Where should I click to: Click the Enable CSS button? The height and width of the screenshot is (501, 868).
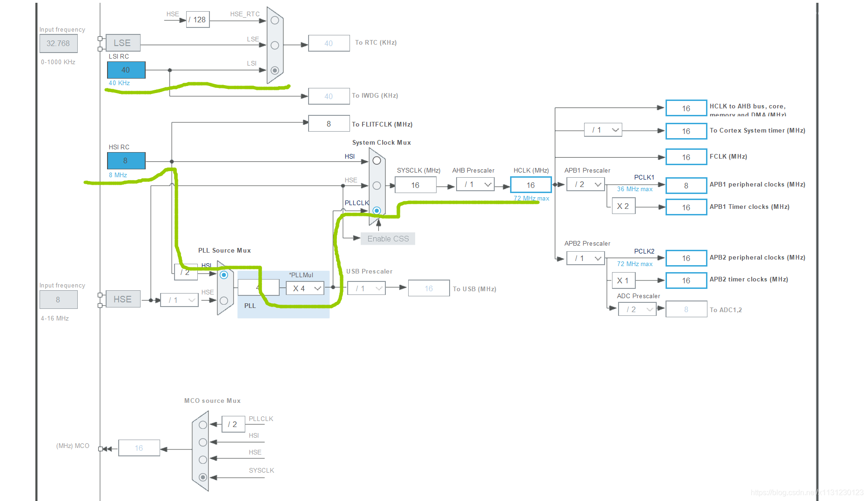[388, 239]
